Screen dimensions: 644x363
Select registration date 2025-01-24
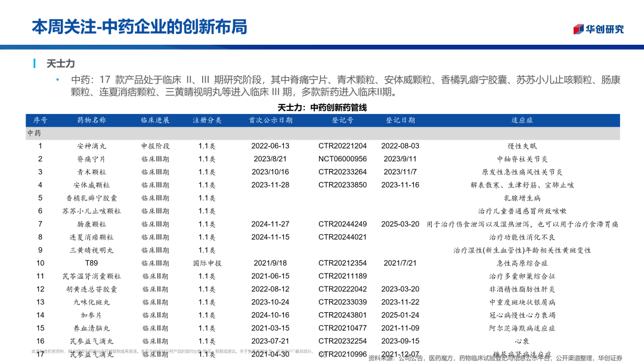(400, 315)
